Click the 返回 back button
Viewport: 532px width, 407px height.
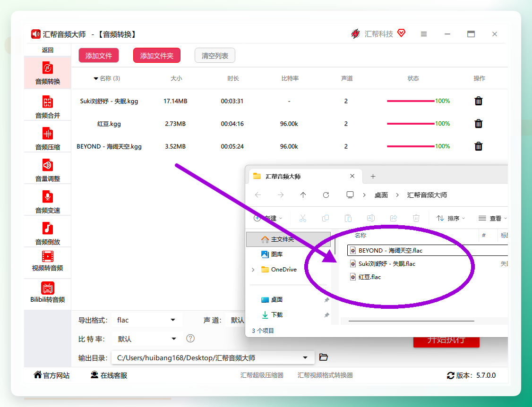coord(48,50)
